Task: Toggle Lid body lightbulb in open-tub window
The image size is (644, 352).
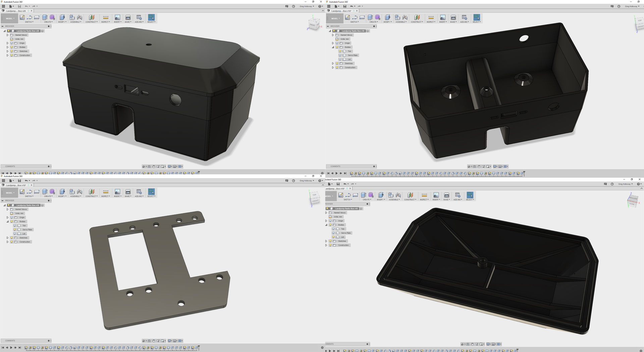Action: pyautogui.click(x=340, y=59)
